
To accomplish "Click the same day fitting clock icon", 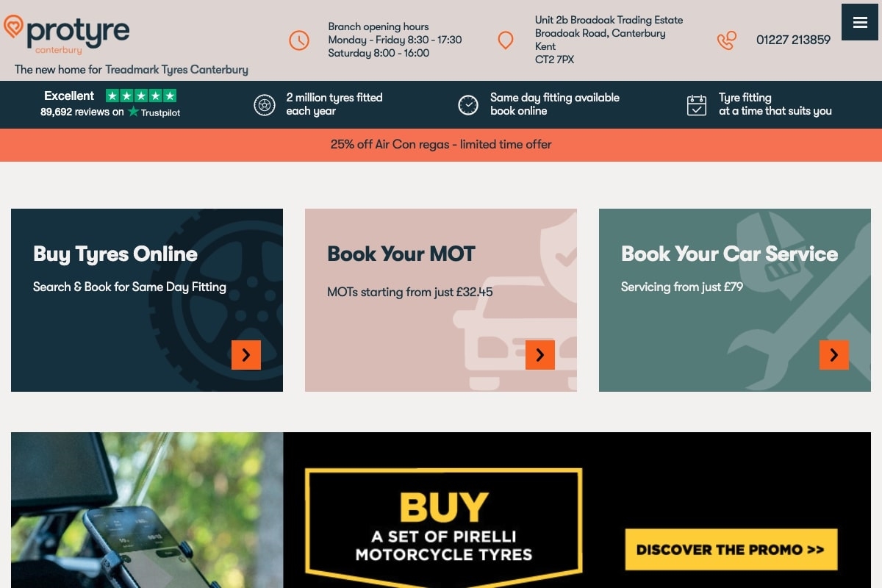I will (468, 105).
